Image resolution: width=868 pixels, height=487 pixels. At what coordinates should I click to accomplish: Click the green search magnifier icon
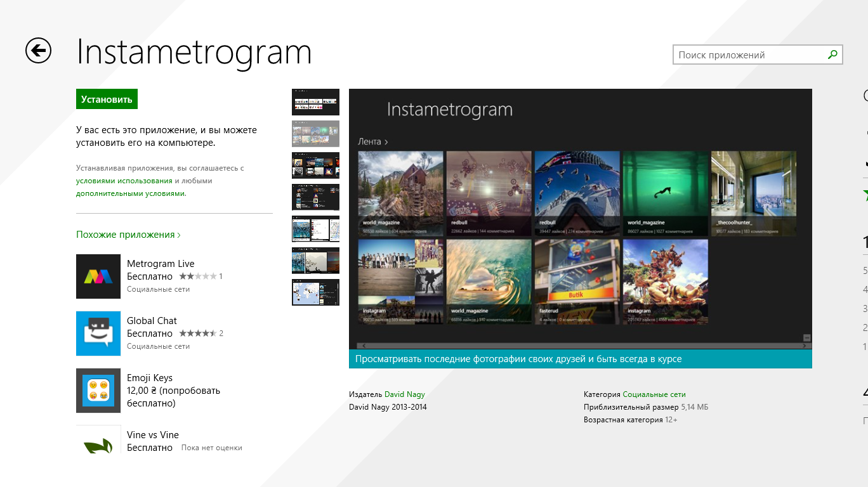point(832,55)
